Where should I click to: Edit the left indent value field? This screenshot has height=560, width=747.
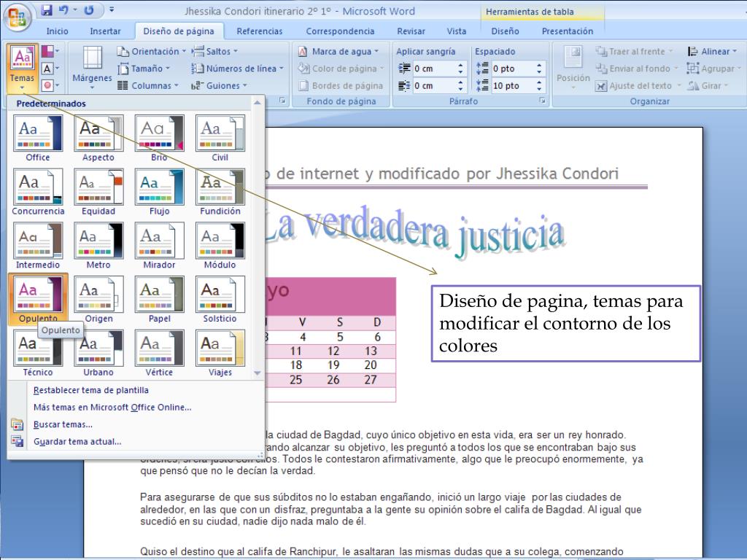[x=433, y=69]
